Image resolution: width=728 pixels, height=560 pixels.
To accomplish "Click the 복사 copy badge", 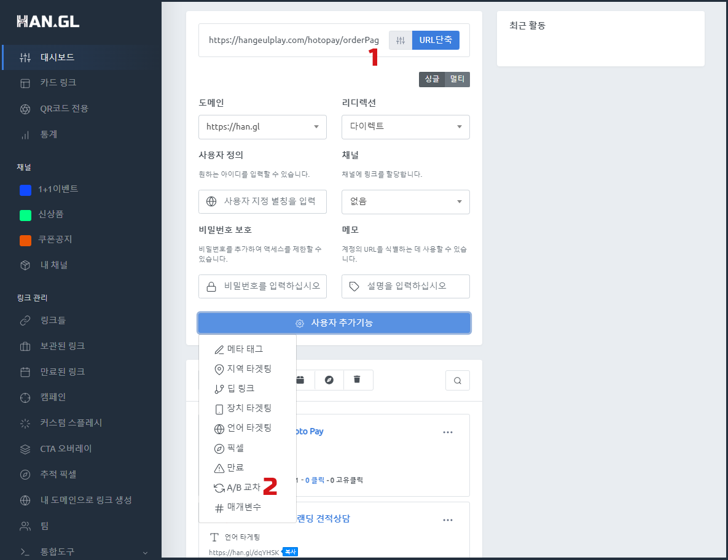I will (x=290, y=552).
